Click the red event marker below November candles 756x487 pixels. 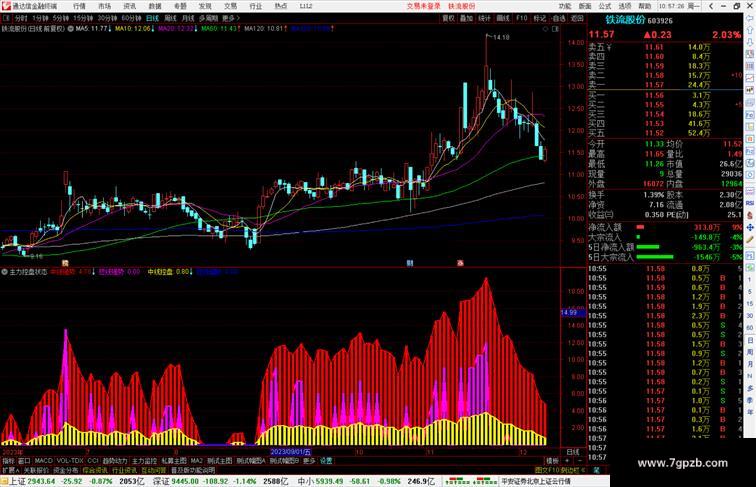coord(460,263)
